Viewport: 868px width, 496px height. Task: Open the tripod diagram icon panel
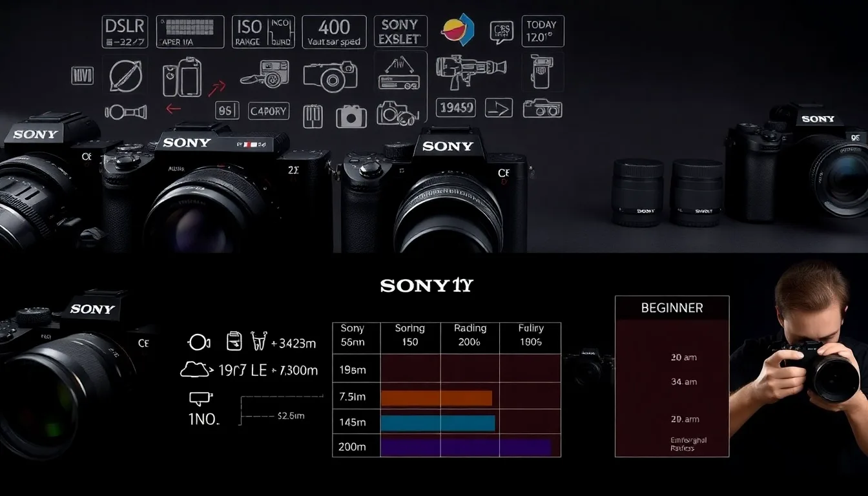[400, 71]
